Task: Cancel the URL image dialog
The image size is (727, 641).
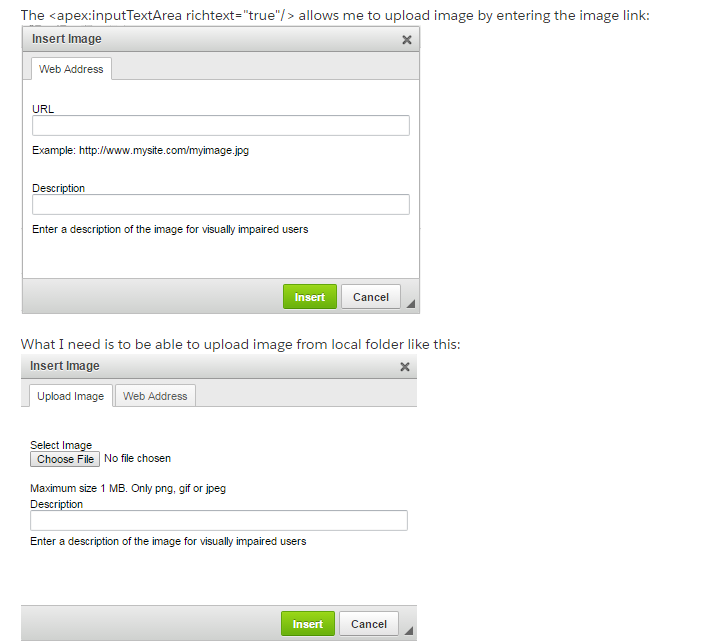Action: click(x=371, y=297)
